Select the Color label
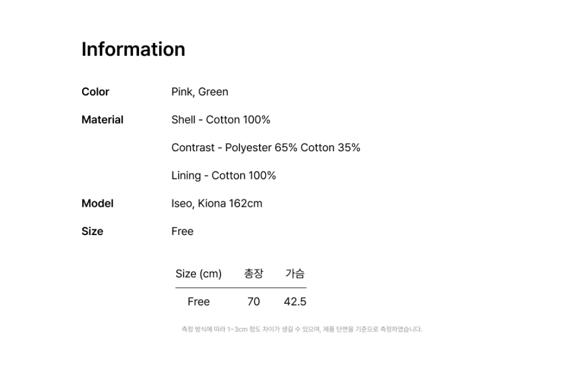Image resolution: width=588 pixels, height=374 pixels. (95, 92)
